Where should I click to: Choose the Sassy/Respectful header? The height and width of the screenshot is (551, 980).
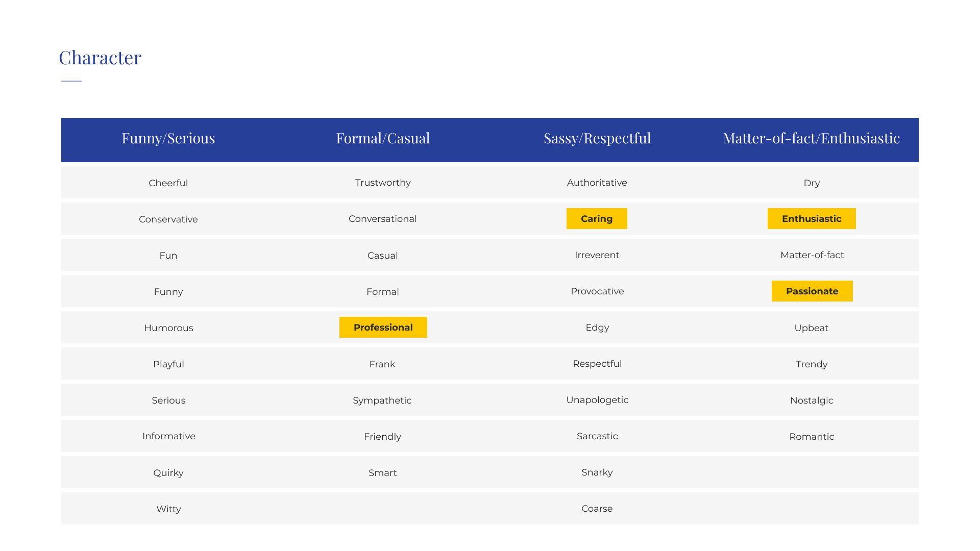597,138
